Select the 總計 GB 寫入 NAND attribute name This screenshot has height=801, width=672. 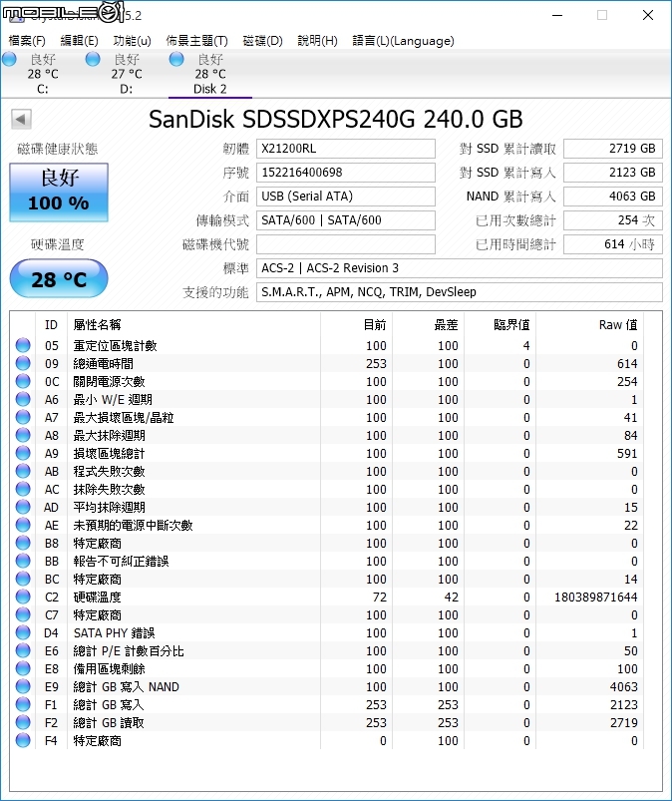tap(127, 687)
